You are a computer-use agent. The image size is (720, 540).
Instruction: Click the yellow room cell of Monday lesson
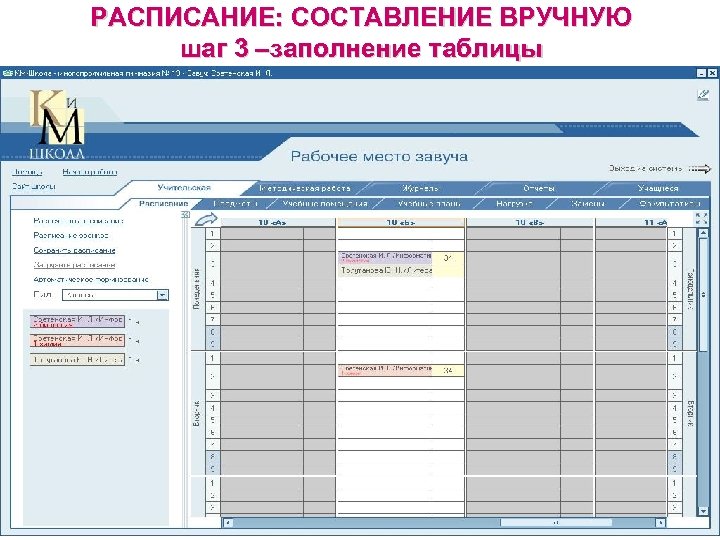448,264
